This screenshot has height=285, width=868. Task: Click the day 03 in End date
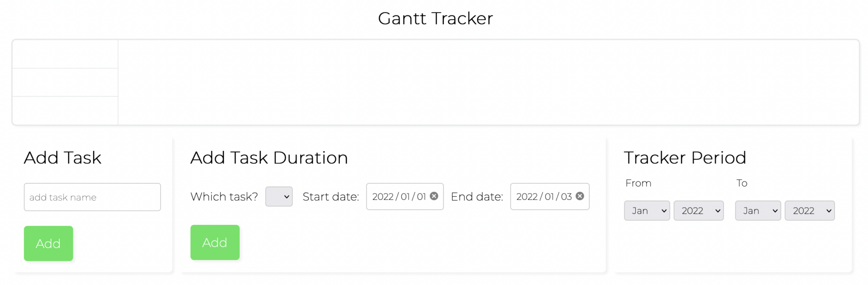(566, 197)
